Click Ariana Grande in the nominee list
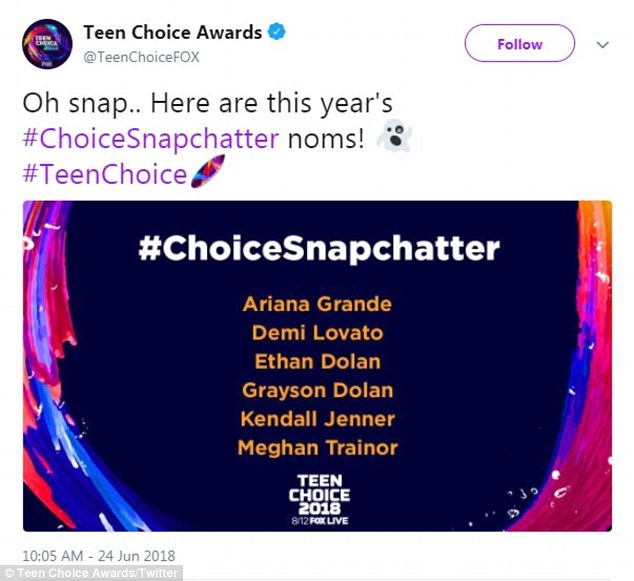The image size is (634, 581). pyautogui.click(x=317, y=303)
